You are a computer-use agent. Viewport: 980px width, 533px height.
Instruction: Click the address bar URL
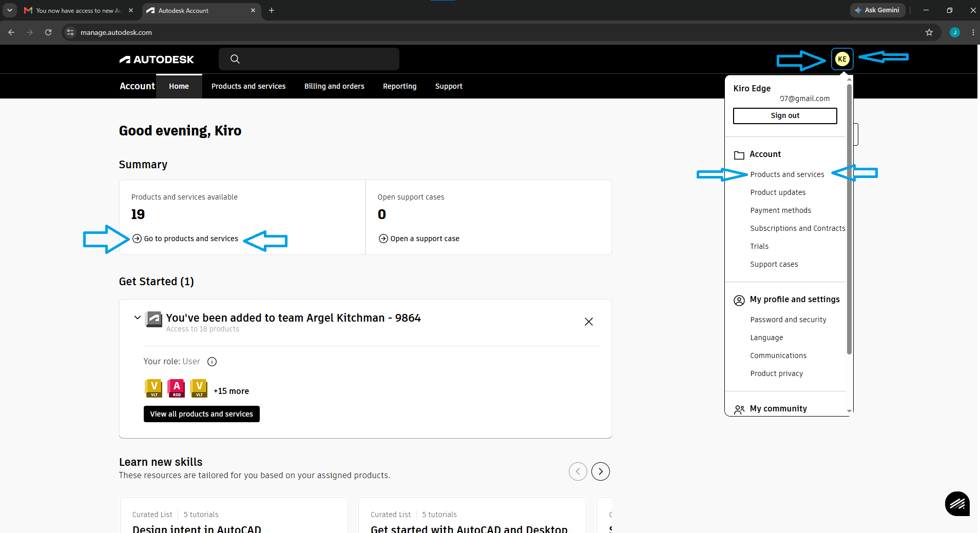[116, 32]
